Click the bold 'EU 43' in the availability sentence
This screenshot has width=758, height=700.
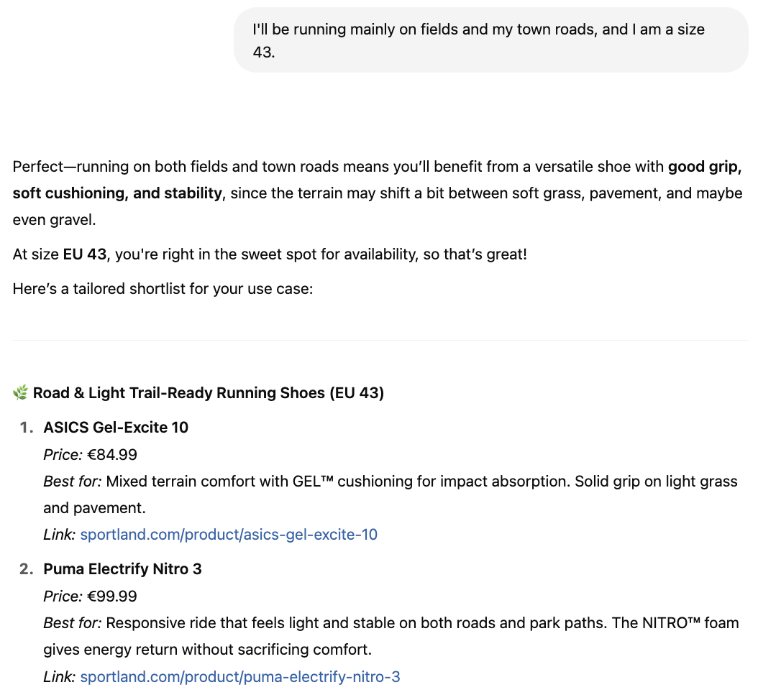[85, 254]
